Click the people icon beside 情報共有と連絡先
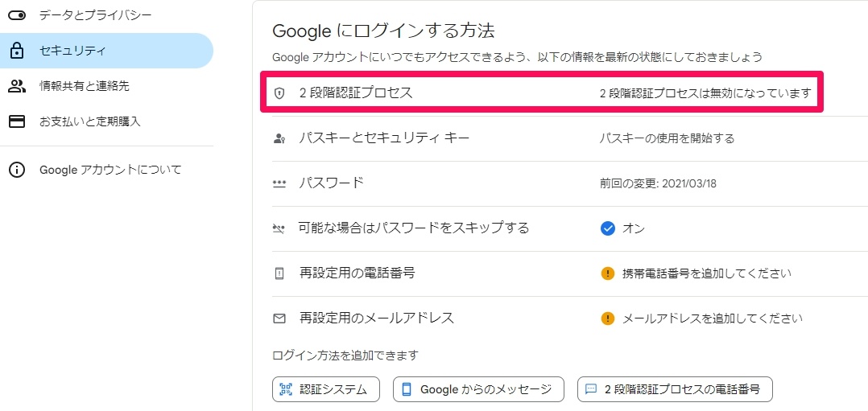The height and width of the screenshot is (411, 868). (x=17, y=86)
